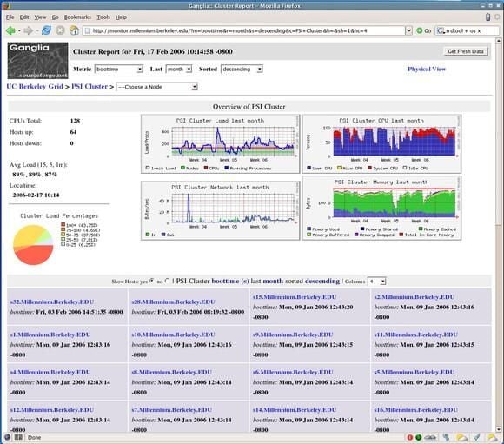The image size is (504, 444).
Task: Click the Stop loading icon
Action: [x=60, y=30]
